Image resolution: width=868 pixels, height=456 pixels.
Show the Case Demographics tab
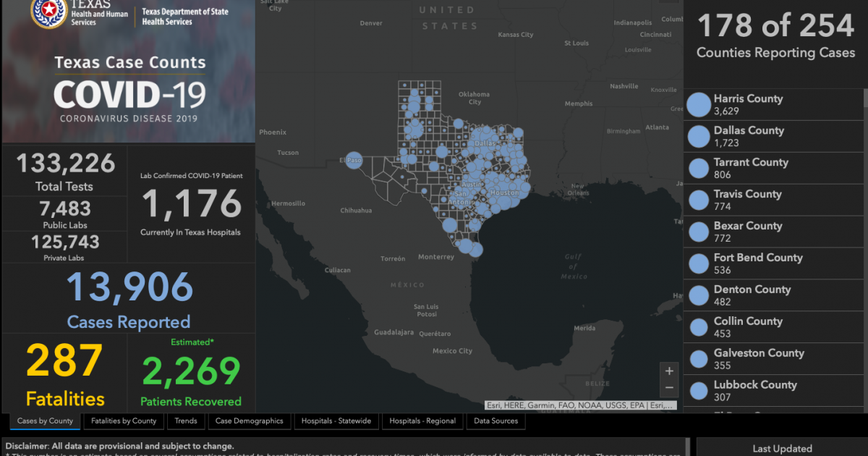click(250, 421)
